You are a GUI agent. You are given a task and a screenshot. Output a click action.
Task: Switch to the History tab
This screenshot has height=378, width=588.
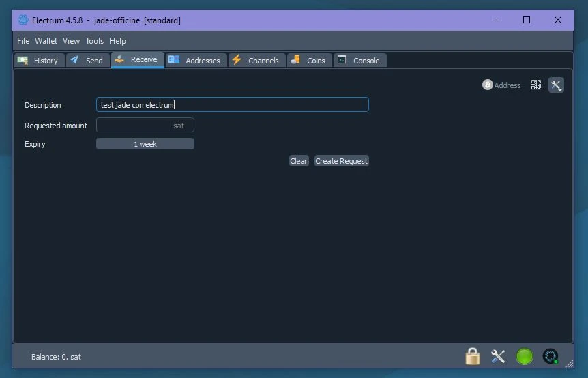(x=39, y=61)
